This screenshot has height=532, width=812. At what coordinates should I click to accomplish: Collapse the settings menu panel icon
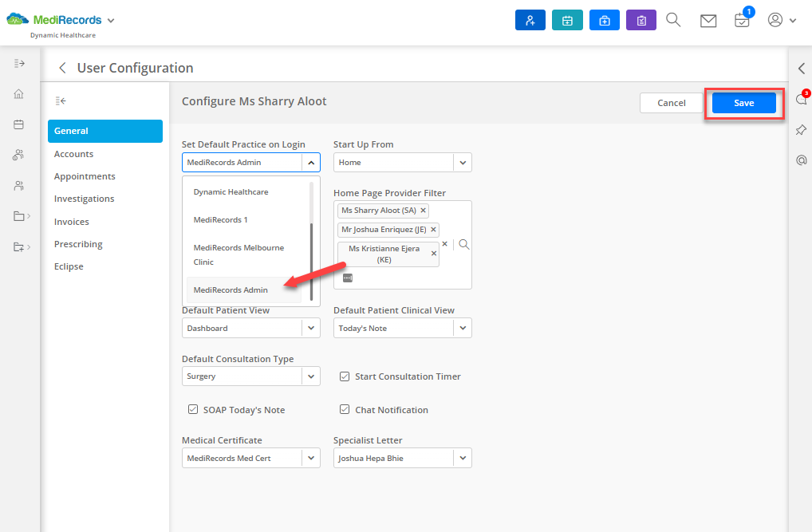click(61, 100)
